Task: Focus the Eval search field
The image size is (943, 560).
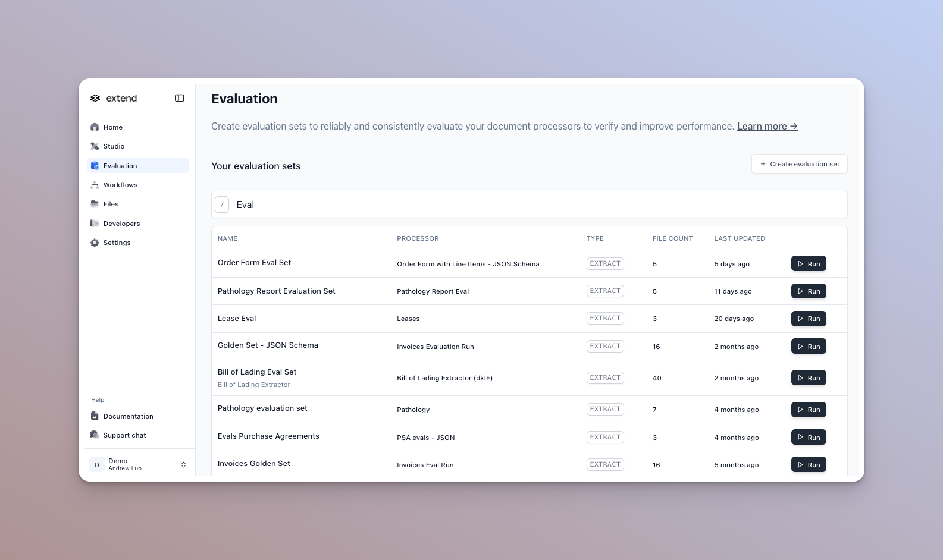Action: point(530,205)
